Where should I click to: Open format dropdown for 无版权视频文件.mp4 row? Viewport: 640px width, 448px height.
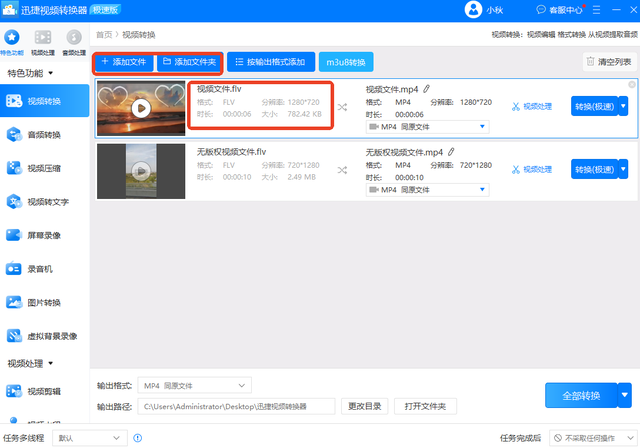tap(427, 190)
